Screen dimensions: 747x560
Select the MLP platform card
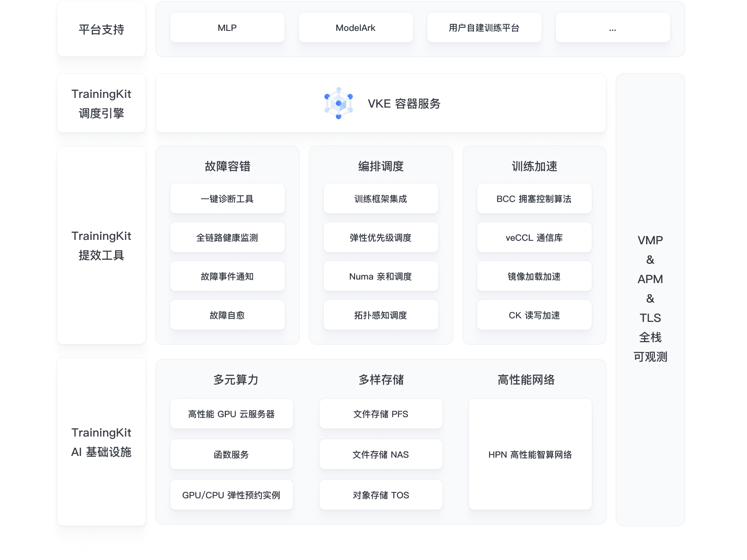click(227, 27)
